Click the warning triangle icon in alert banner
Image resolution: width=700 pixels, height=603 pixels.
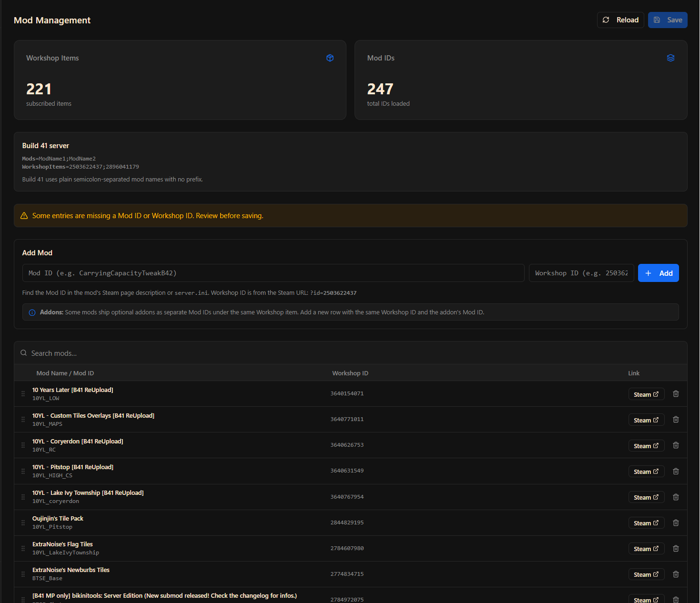point(24,216)
